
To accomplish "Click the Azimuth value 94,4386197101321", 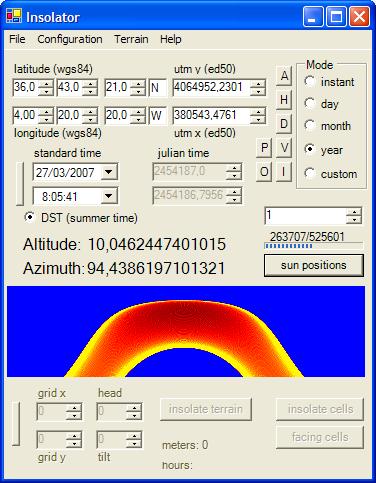I will [x=156, y=268].
